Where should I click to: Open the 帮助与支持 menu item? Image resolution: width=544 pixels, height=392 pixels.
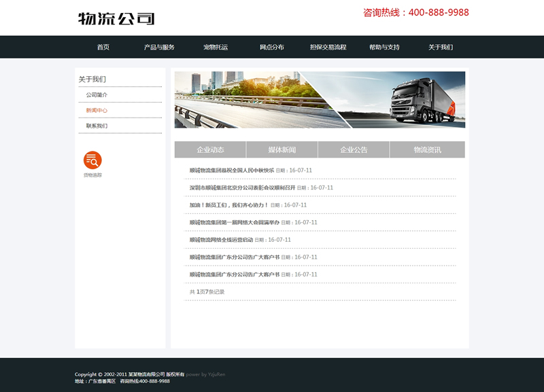coord(384,48)
